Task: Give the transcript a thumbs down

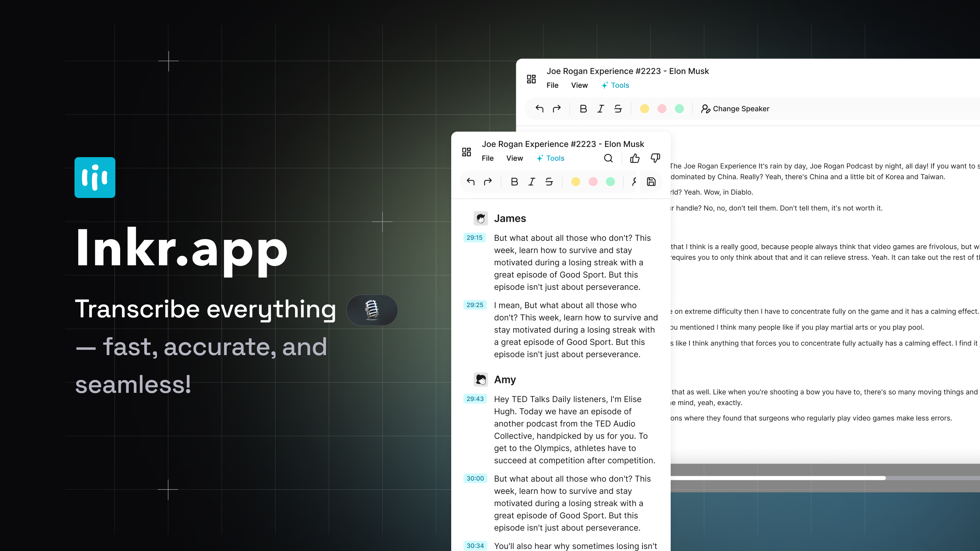Action: (655, 158)
